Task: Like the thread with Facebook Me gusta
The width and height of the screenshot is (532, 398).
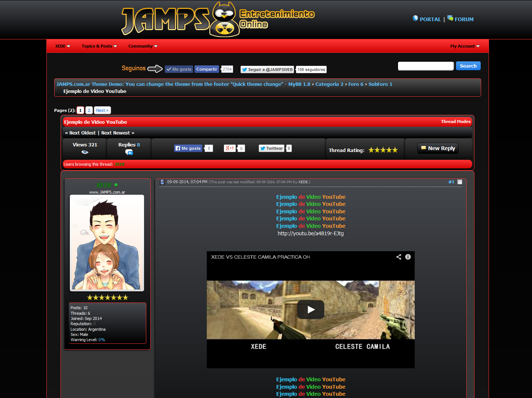Action: [188, 148]
